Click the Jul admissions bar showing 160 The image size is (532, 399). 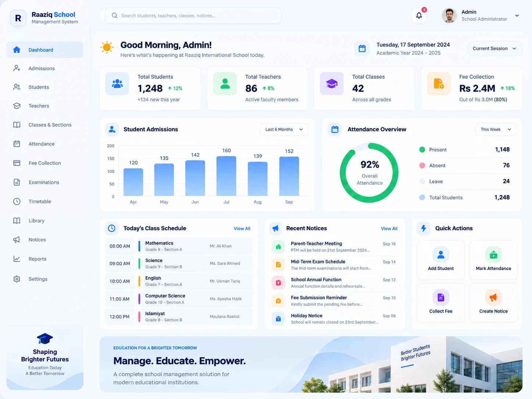pos(226,176)
